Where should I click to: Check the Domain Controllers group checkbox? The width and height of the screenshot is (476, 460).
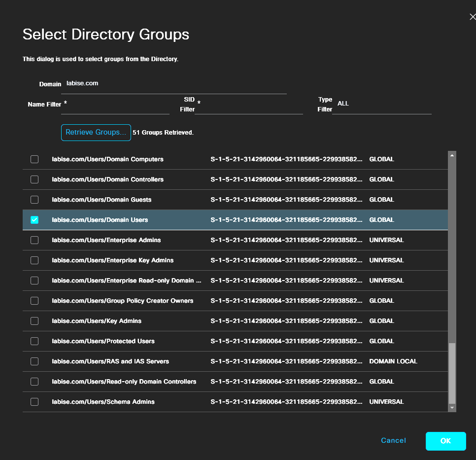(34, 179)
